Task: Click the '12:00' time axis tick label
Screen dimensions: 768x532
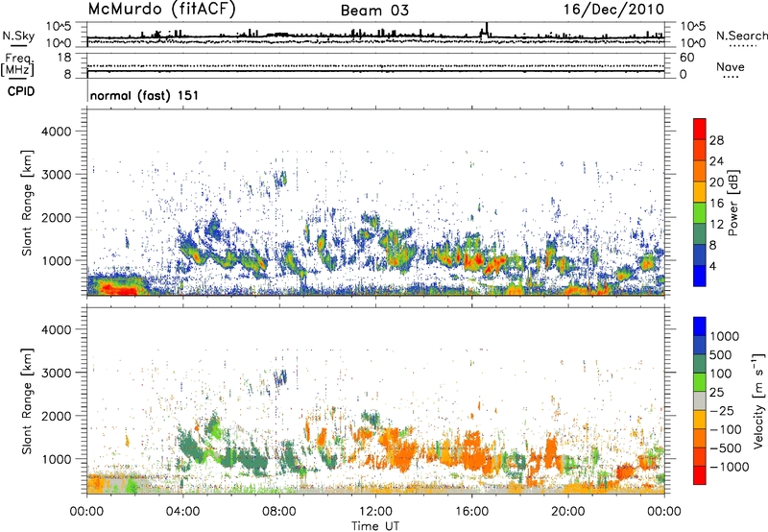Action: tap(375, 512)
